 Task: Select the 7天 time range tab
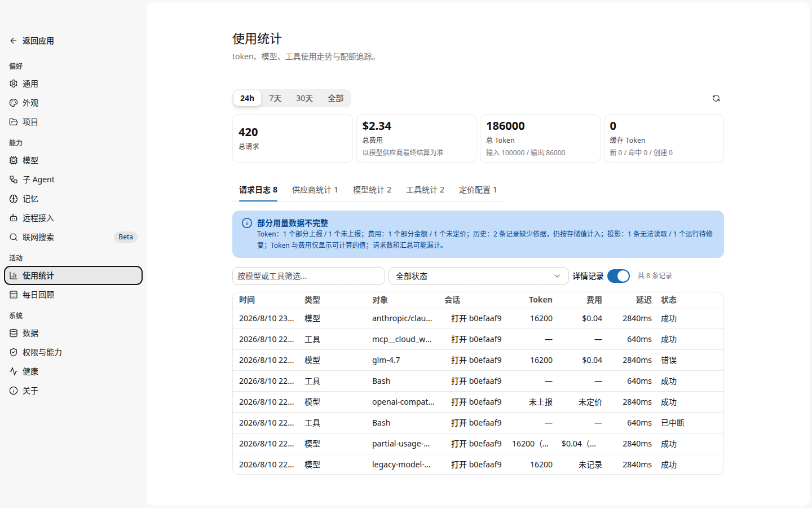pos(275,98)
